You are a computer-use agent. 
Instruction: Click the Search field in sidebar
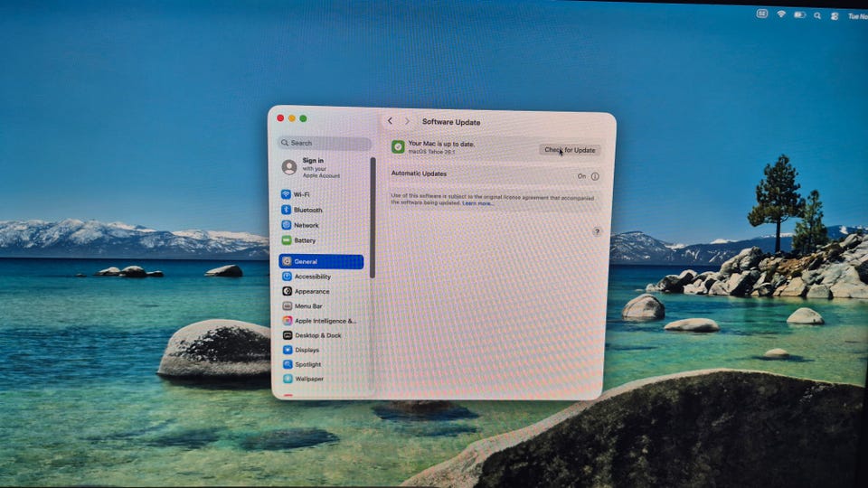point(325,143)
